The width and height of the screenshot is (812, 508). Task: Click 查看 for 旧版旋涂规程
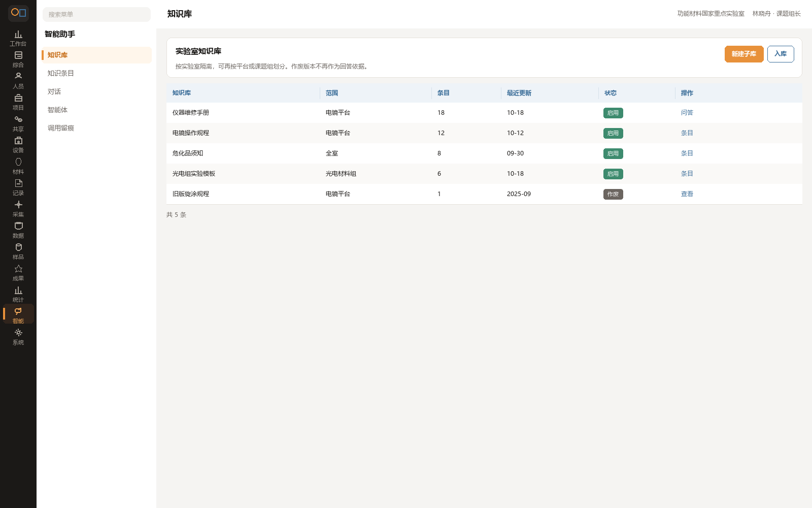coord(687,194)
